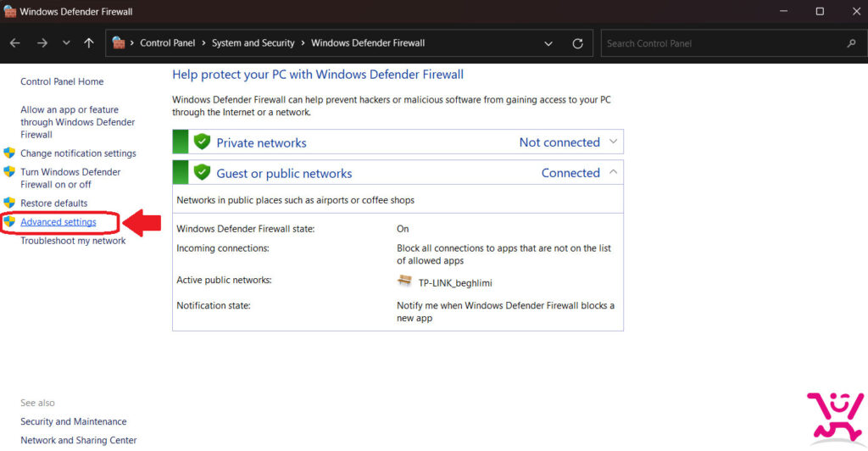Click Notification state label
The width and height of the screenshot is (868, 451).
click(213, 305)
